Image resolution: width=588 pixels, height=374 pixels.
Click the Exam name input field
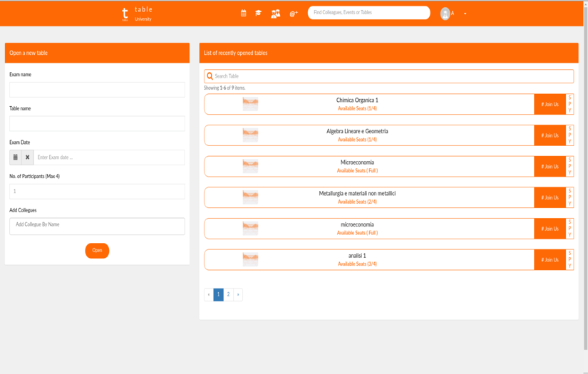click(97, 90)
